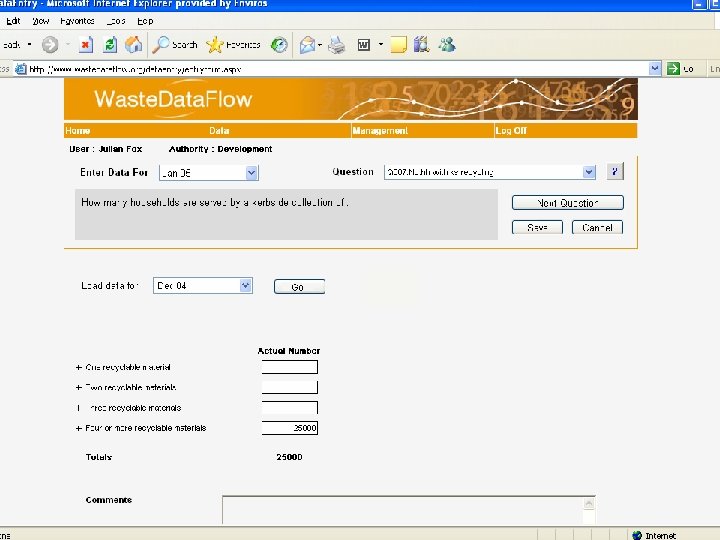Go to Home in WasteDataFlow nav

click(78, 131)
